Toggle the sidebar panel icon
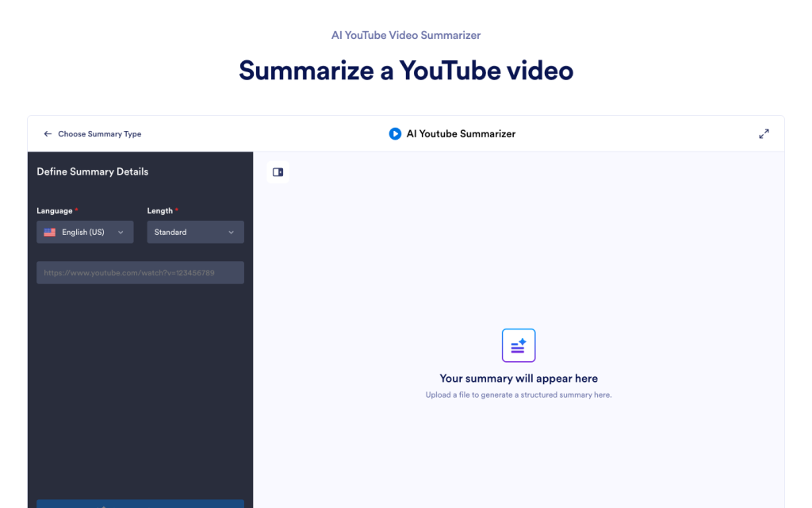The height and width of the screenshot is (508, 812). [278, 172]
